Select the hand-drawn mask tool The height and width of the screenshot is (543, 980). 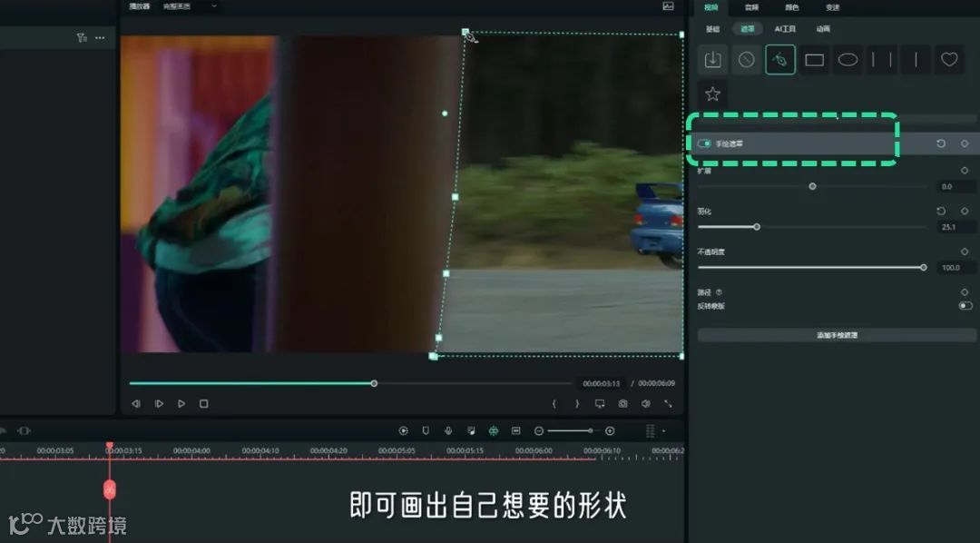[x=781, y=60]
